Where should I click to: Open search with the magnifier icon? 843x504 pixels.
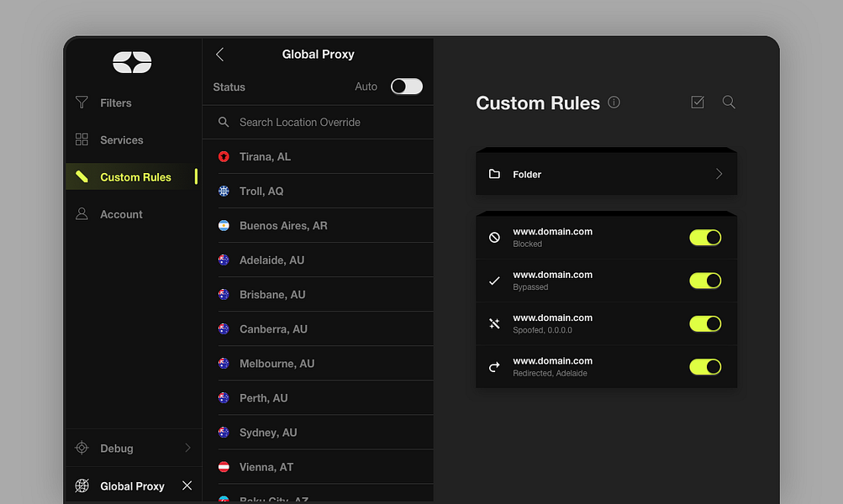(x=729, y=102)
